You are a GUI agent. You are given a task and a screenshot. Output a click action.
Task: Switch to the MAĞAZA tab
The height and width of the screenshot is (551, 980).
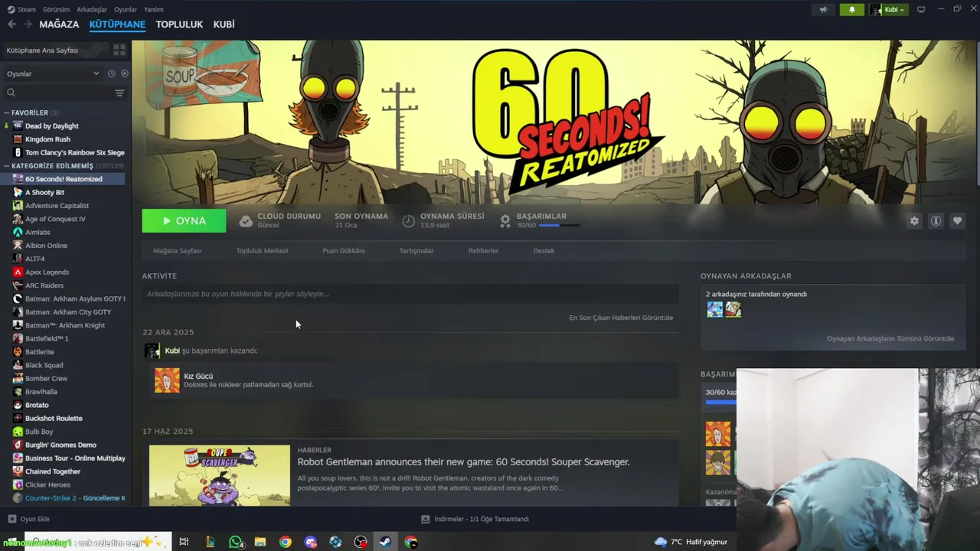coord(59,24)
